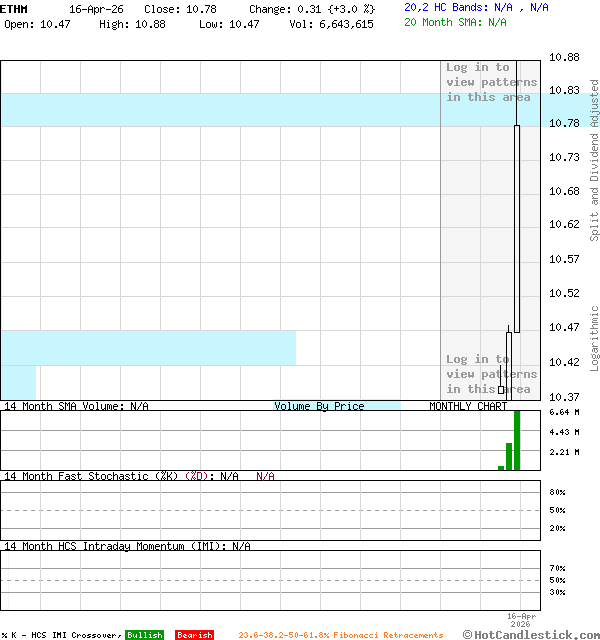This screenshot has width=600, height=640.
Task: Click the tall latest monthly candlestick body
Action: pyautogui.click(x=517, y=228)
